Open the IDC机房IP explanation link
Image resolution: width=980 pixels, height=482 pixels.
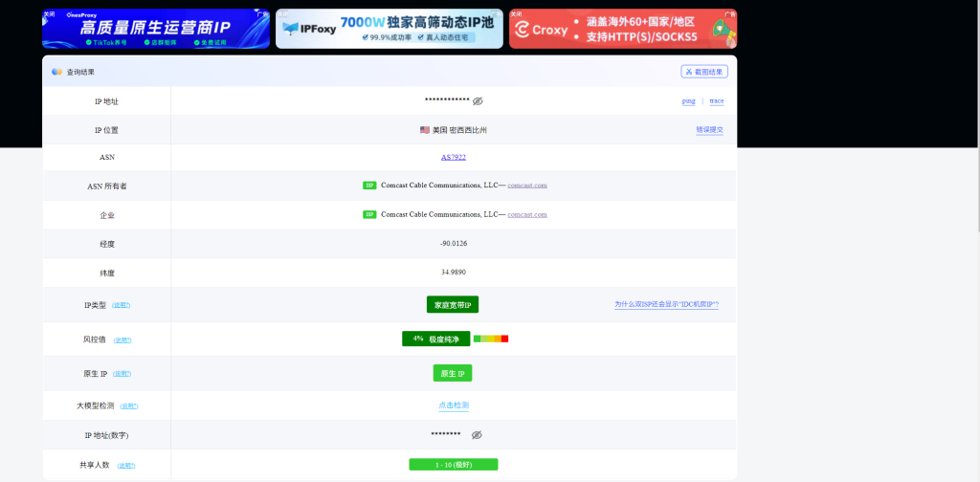click(x=666, y=304)
